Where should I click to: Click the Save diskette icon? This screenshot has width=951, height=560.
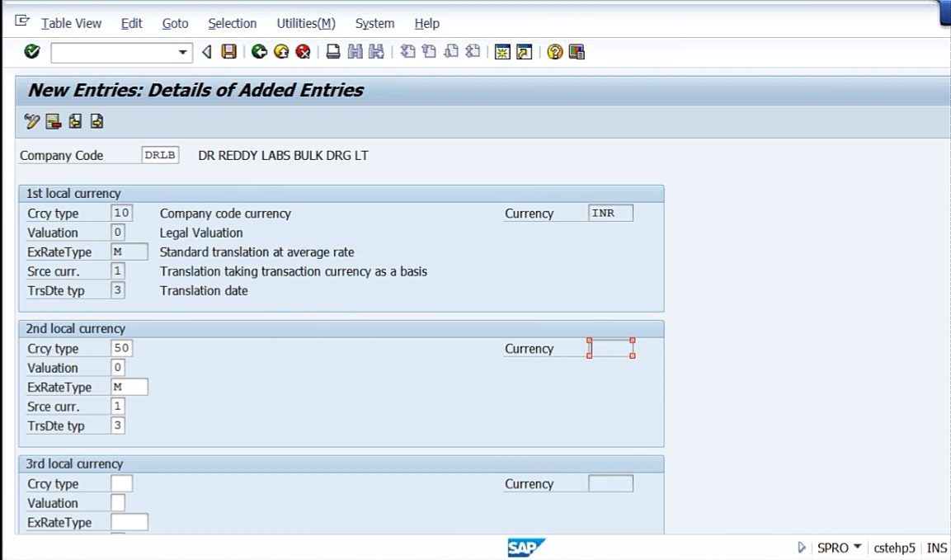(228, 52)
